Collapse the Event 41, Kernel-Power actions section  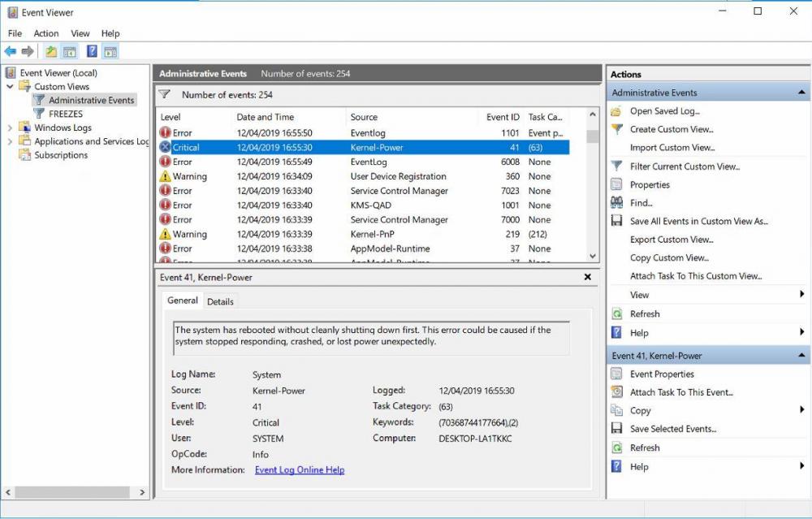coord(801,355)
